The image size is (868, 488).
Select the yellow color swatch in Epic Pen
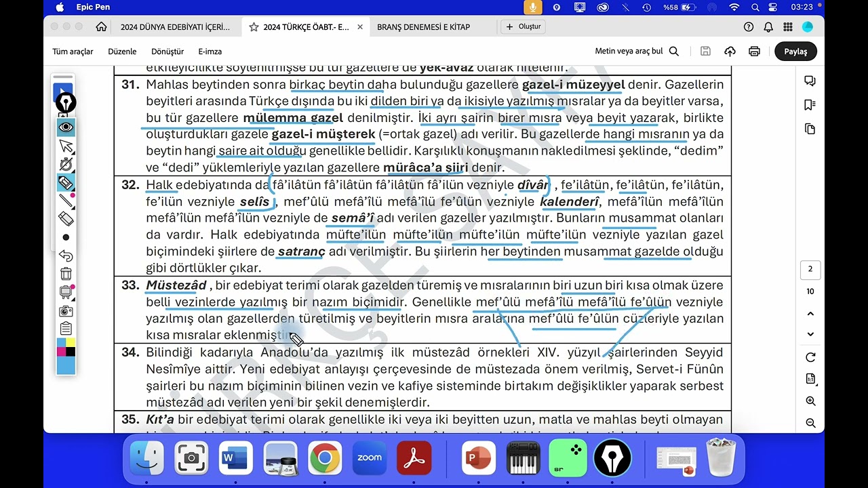click(x=71, y=343)
